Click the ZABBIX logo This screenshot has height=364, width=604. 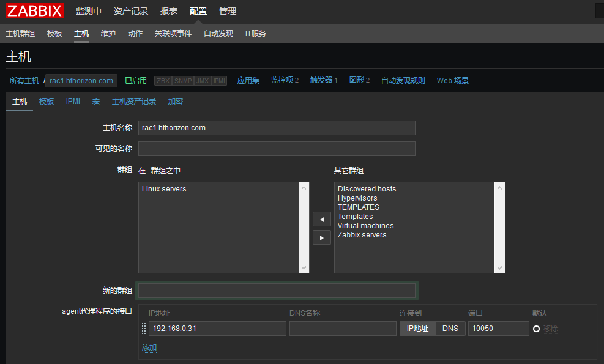coord(34,11)
